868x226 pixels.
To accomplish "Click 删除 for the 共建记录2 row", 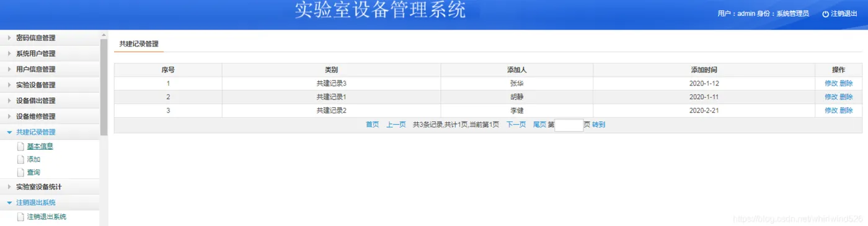I will pos(846,111).
